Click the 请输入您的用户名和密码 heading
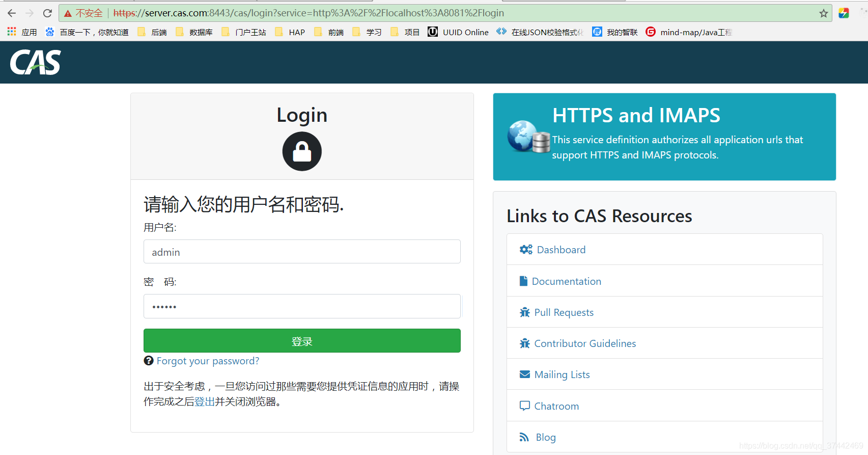 point(244,204)
